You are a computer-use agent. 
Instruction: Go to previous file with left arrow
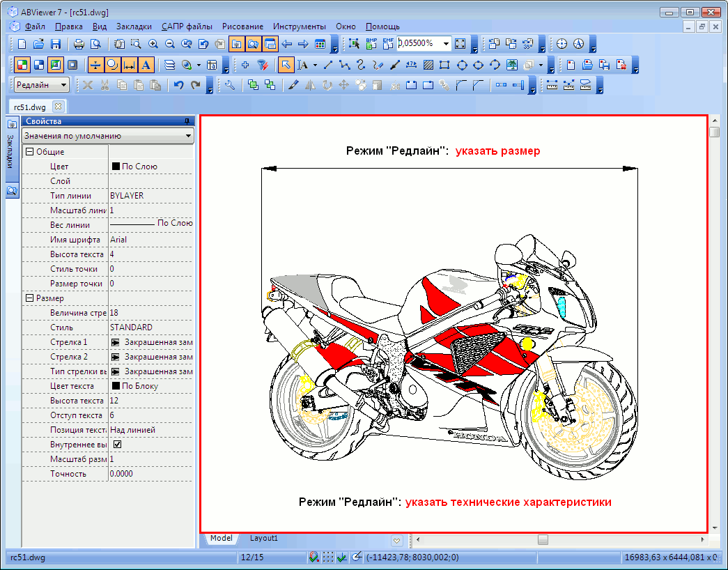(287, 44)
